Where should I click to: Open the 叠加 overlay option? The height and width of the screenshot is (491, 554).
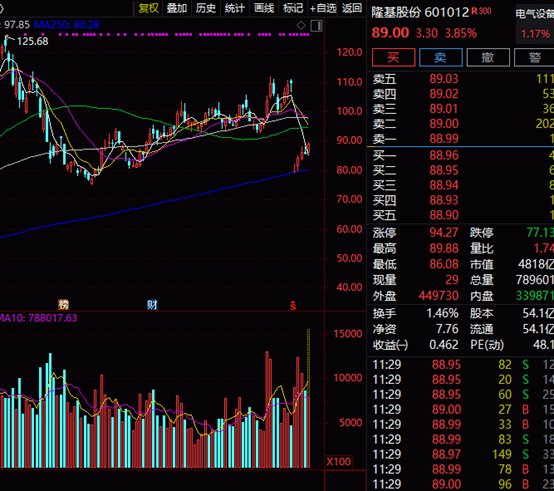pos(177,8)
